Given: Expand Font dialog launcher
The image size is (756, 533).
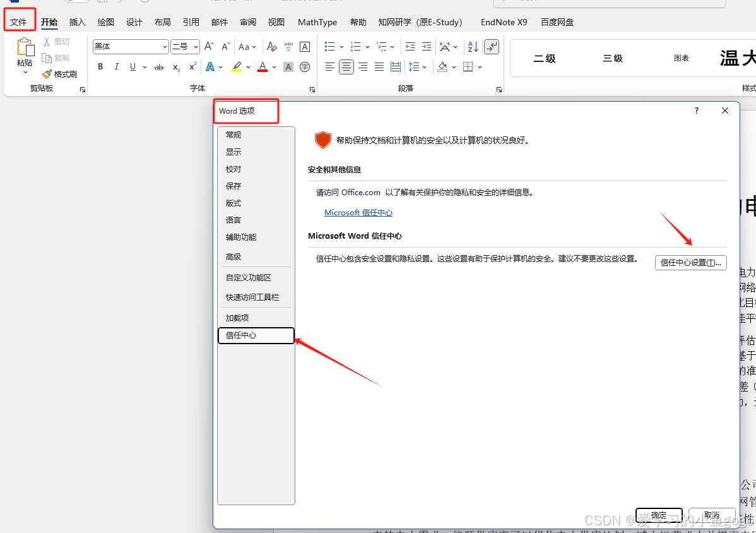Looking at the screenshot, I should (312, 90).
